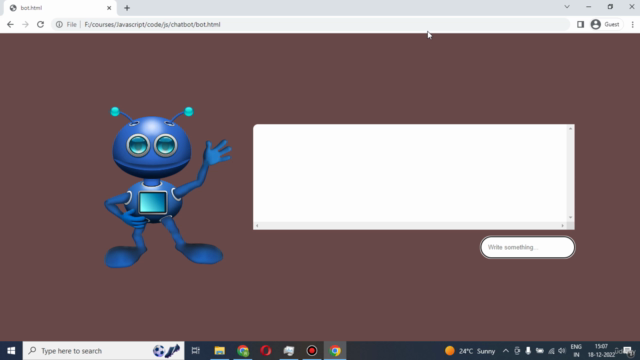This screenshot has width=640, height=360.
Task: Reload the bot.html page
Action: point(40,24)
